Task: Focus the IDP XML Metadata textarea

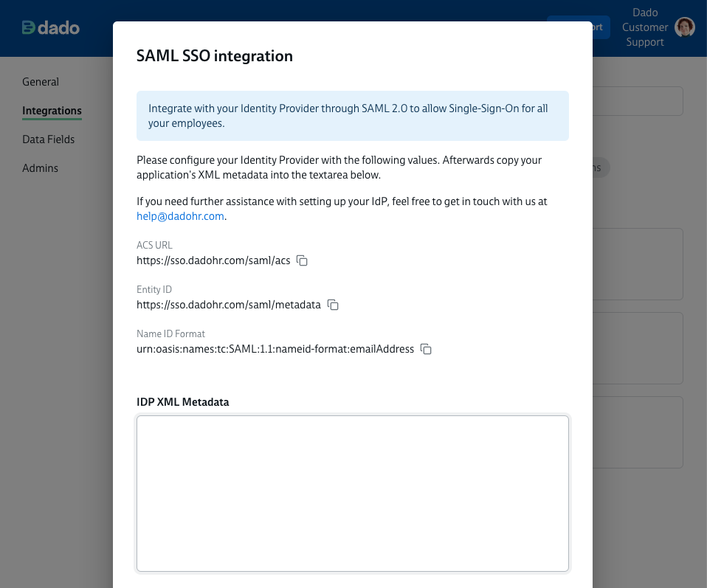Action: pyautogui.click(x=353, y=494)
